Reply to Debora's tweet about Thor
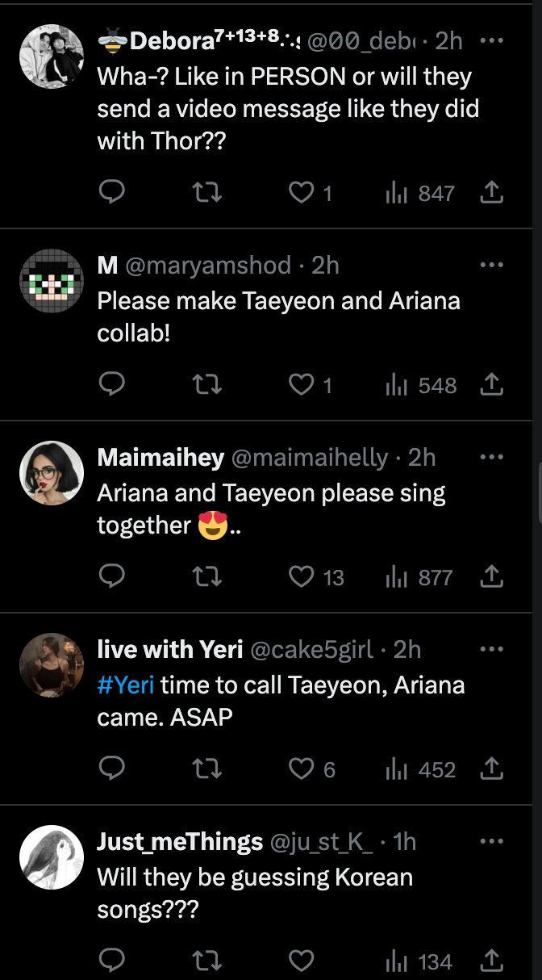 coord(111,193)
